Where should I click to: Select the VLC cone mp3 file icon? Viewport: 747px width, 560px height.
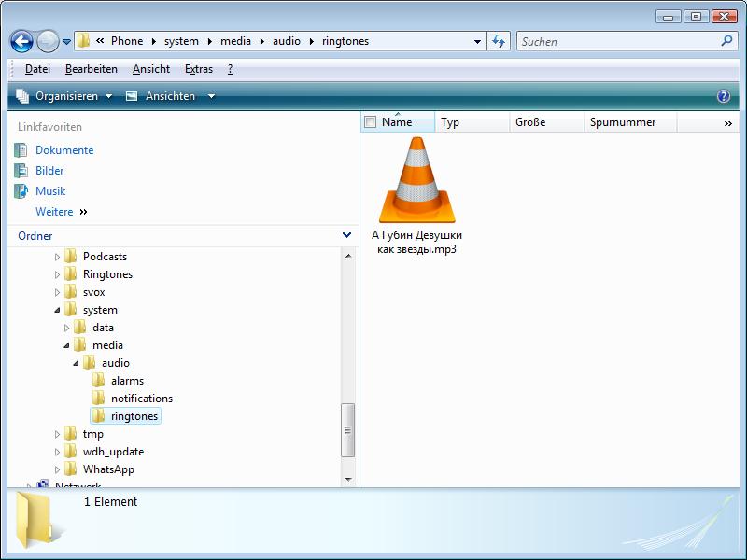click(x=416, y=180)
